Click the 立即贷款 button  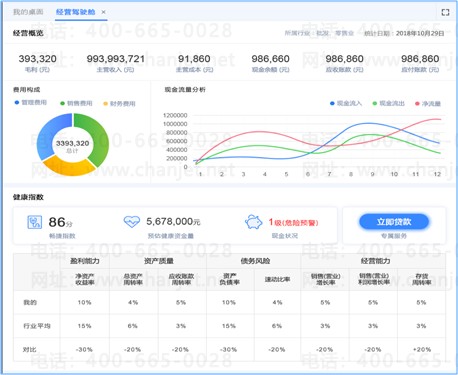coord(394,222)
